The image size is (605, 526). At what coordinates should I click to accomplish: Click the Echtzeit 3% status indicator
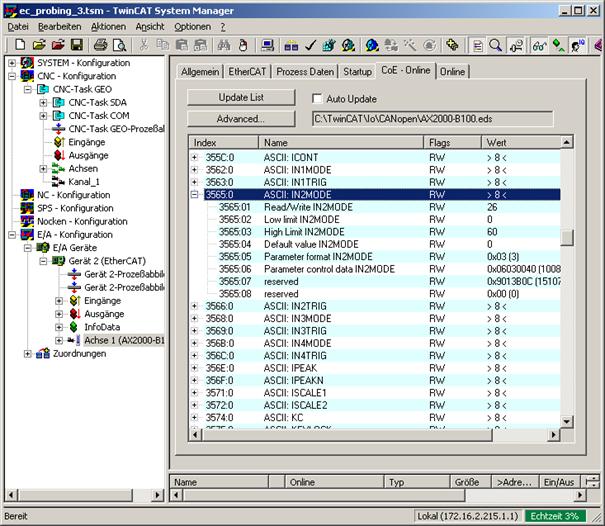point(554,516)
